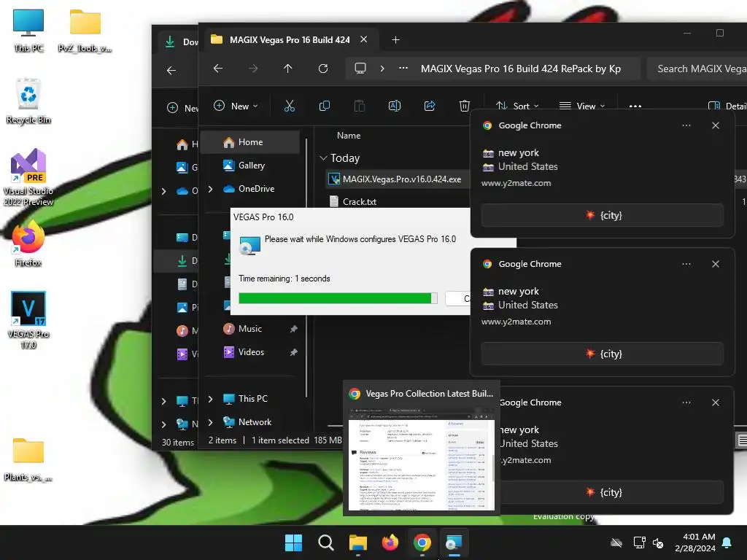Collapse the Today group in file list
Image resolution: width=747 pixels, height=560 pixels.
[x=323, y=157]
